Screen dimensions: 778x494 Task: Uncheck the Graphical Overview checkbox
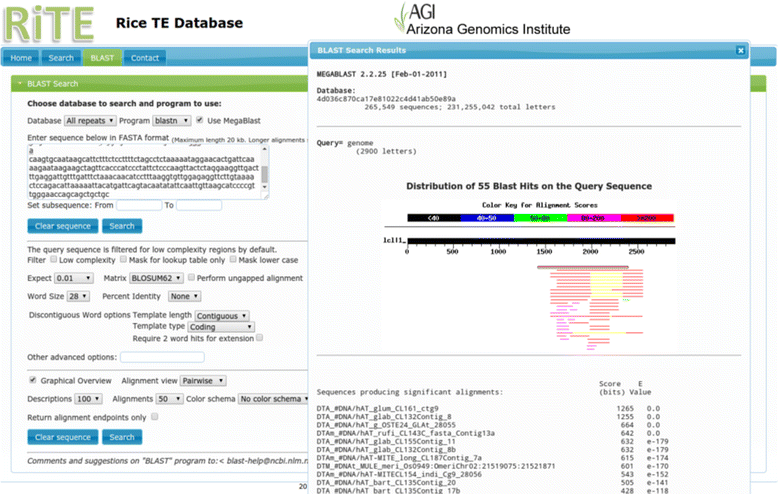(x=33, y=380)
